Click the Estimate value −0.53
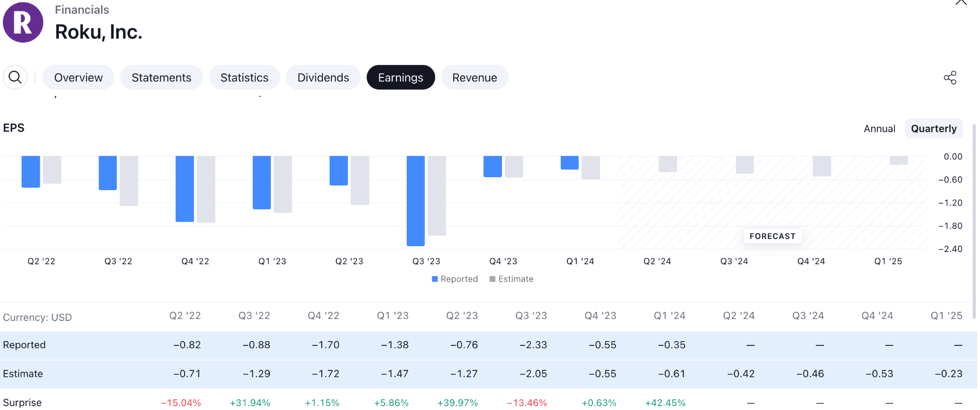 879,374
